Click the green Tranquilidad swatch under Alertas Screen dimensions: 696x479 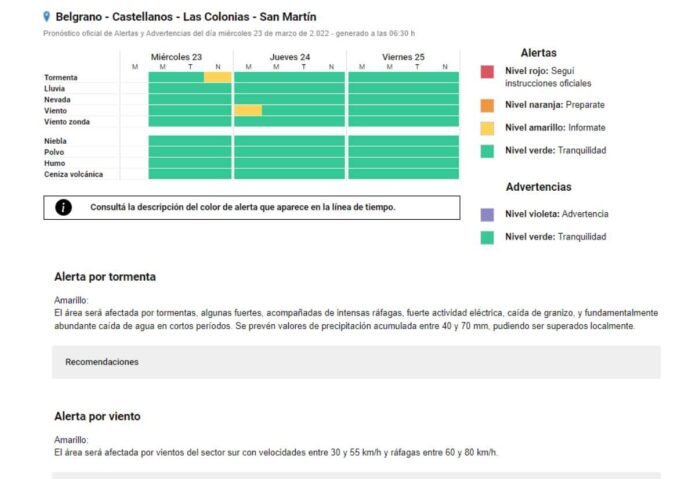click(486, 151)
